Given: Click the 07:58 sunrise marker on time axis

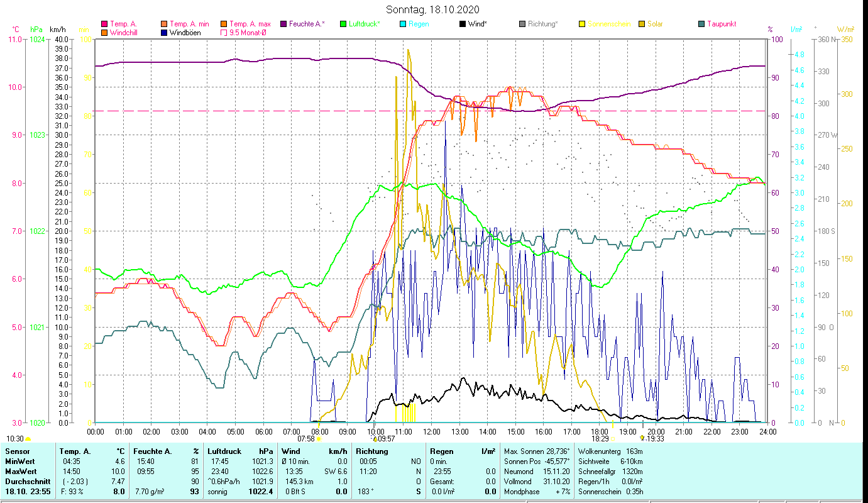Looking at the screenshot, I should click(x=307, y=439).
